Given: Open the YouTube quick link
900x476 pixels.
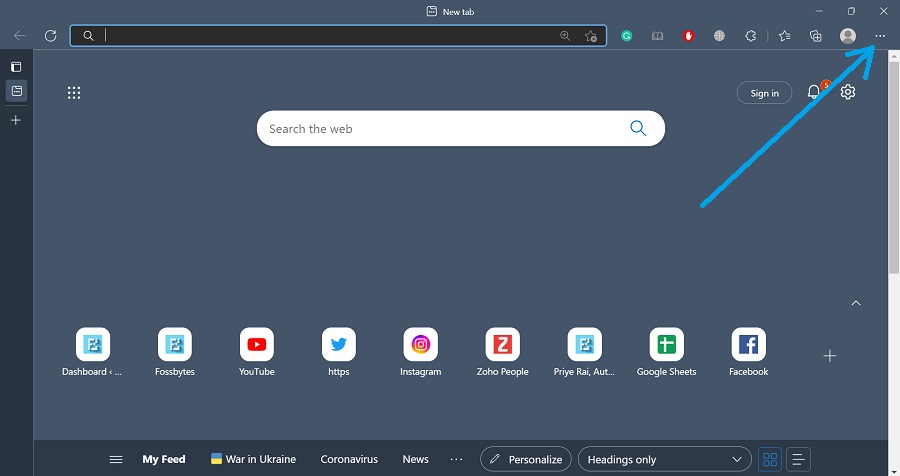Looking at the screenshot, I should tap(257, 352).
